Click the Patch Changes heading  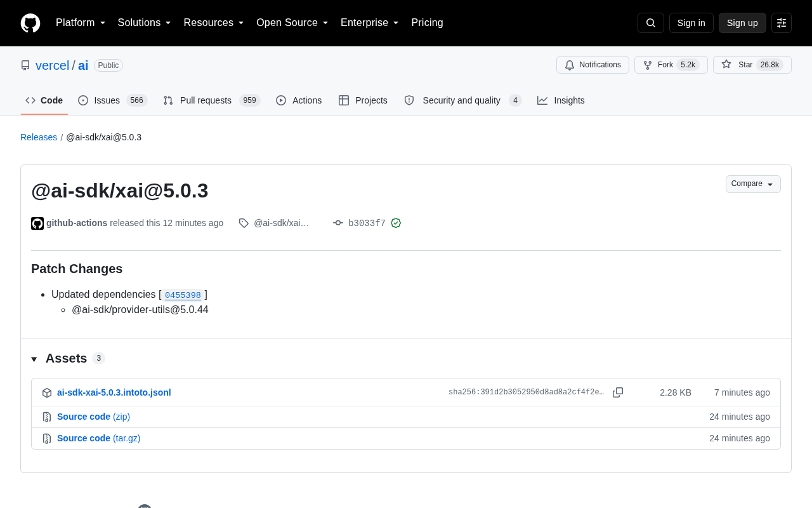(x=77, y=269)
